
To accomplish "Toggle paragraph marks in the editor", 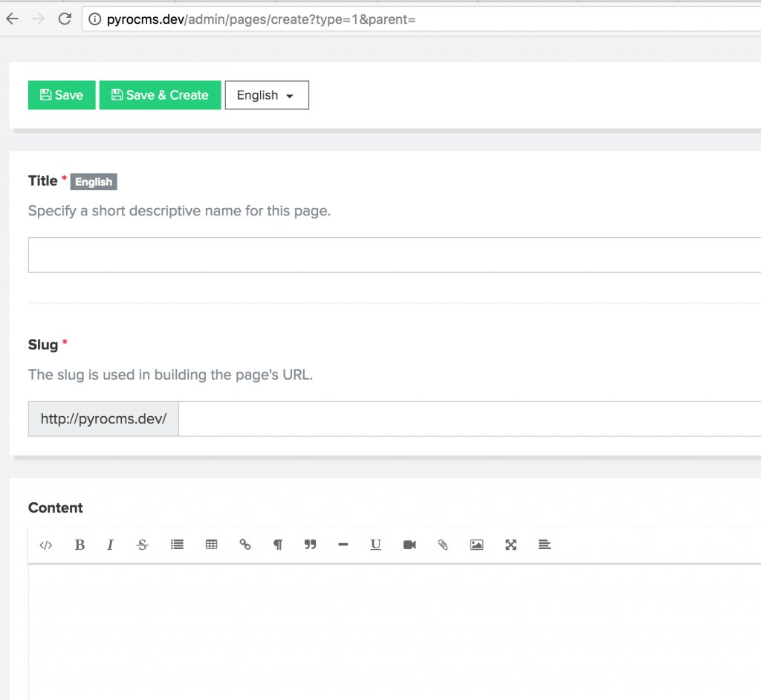I will point(277,545).
